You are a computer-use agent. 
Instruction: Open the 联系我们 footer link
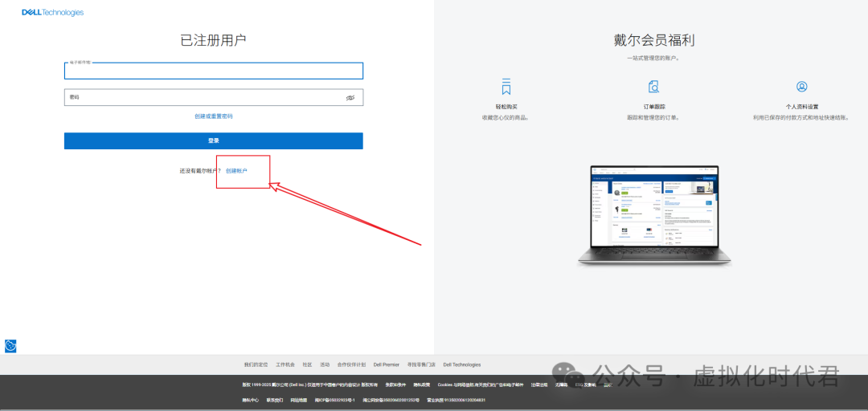(x=275, y=400)
